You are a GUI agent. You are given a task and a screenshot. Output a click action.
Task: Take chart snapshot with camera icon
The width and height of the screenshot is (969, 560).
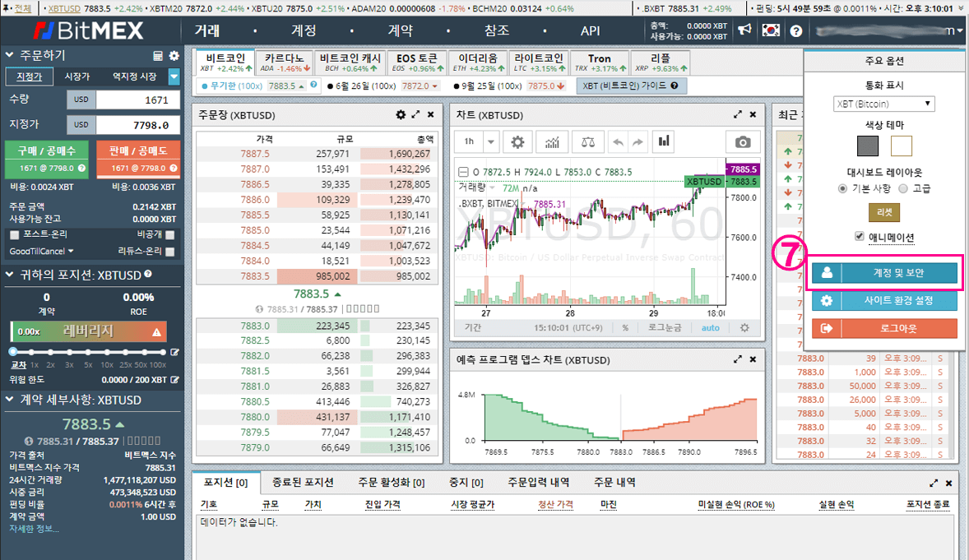point(742,142)
